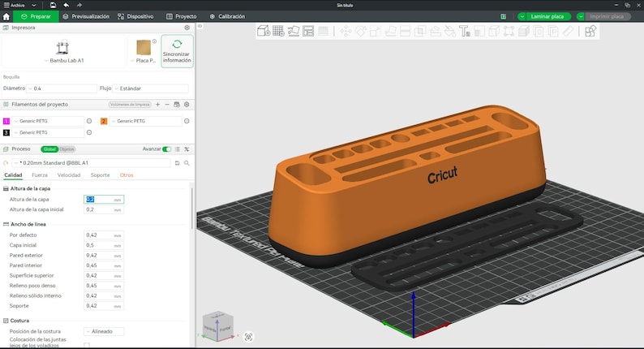Viewport: 644px width, 349px height.
Task: Switch to the Calibración tab
Action: pos(227,16)
